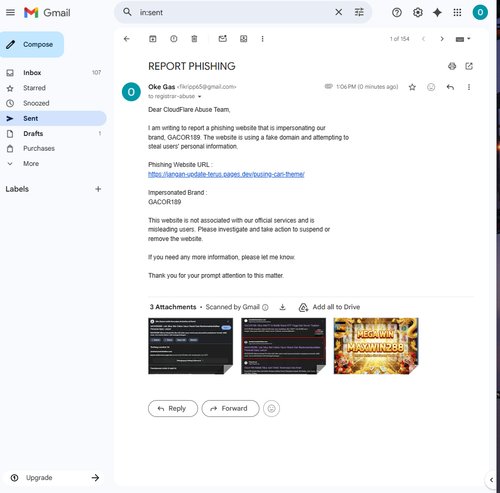Star this message

412,87
